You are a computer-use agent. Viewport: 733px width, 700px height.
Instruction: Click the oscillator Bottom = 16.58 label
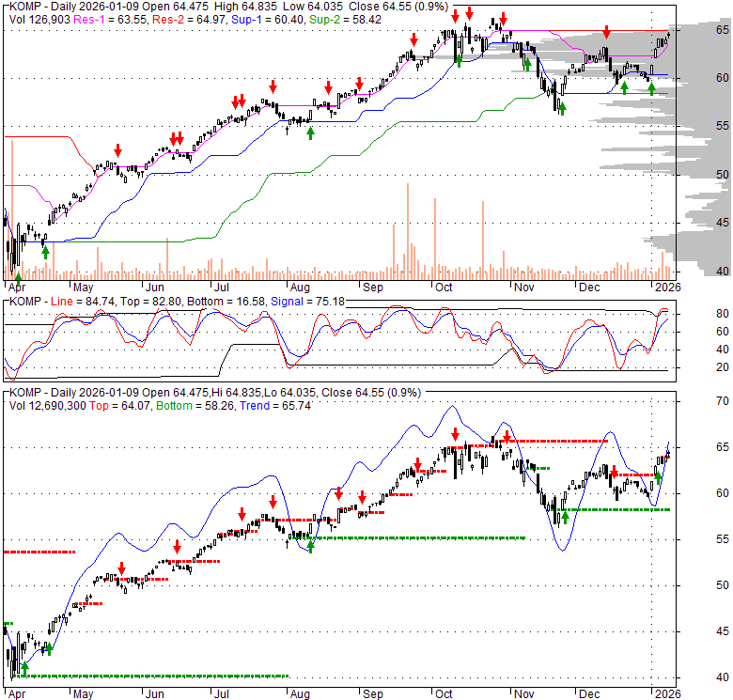pyautogui.click(x=226, y=302)
